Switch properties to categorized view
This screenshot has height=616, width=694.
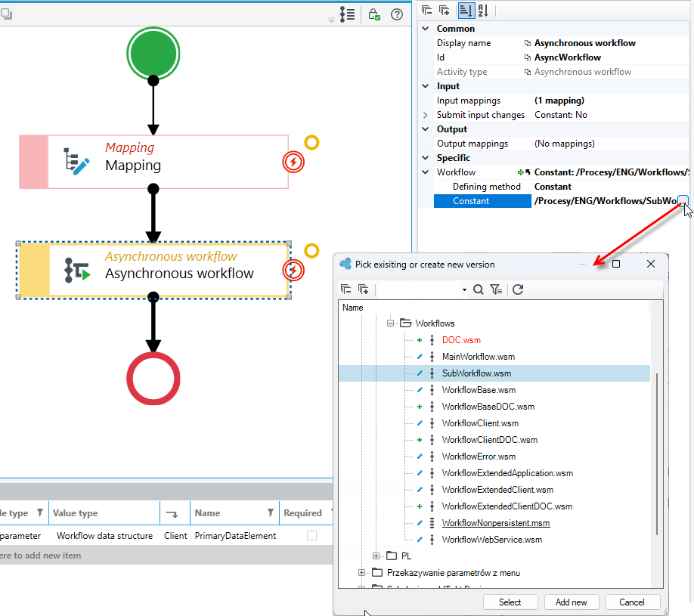point(466,10)
